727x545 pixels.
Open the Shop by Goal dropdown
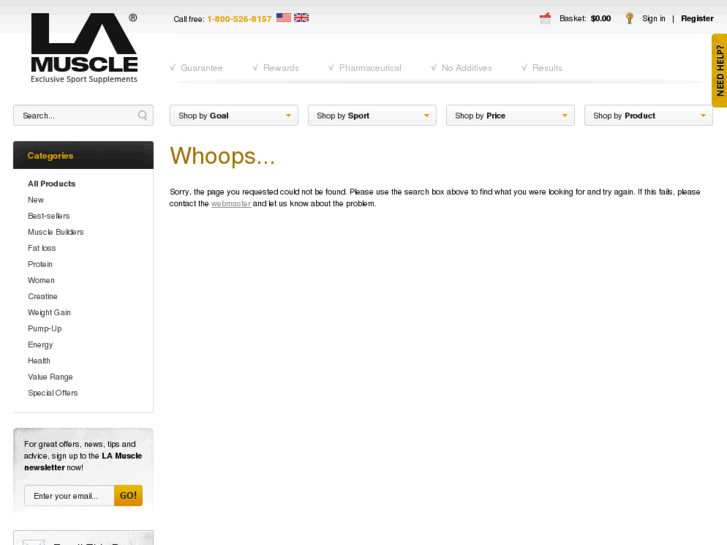(x=234, y=115)
